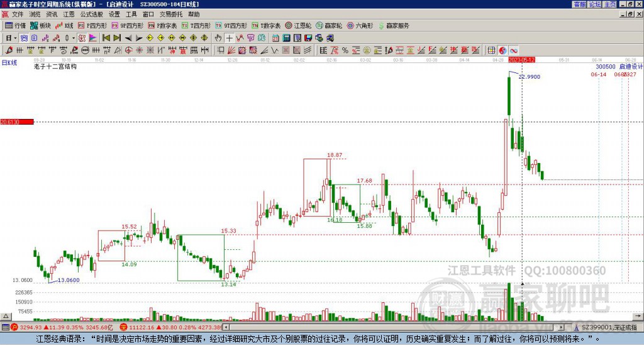Open the T数字表 tool

point(266,25)
